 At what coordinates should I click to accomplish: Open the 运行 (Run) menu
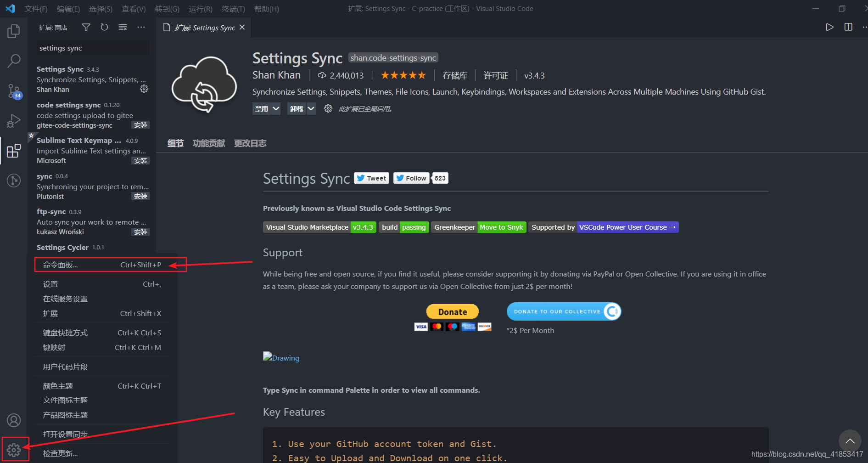click(x=200, y=9)
